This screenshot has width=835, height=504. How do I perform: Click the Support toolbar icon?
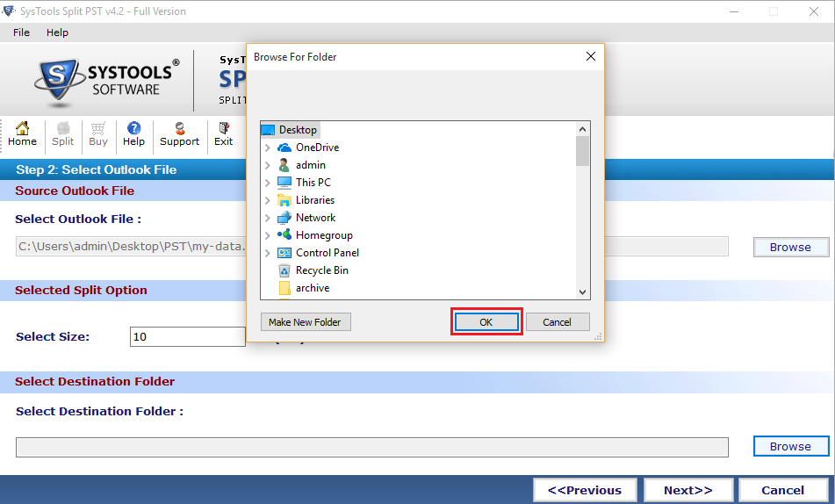pos(179,128)
